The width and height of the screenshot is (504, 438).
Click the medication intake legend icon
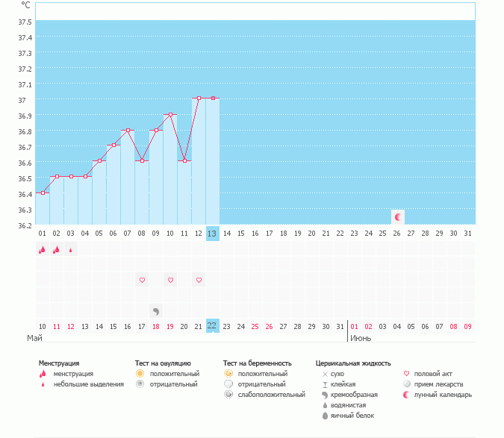pyautogui.click(x=407, y=384)
